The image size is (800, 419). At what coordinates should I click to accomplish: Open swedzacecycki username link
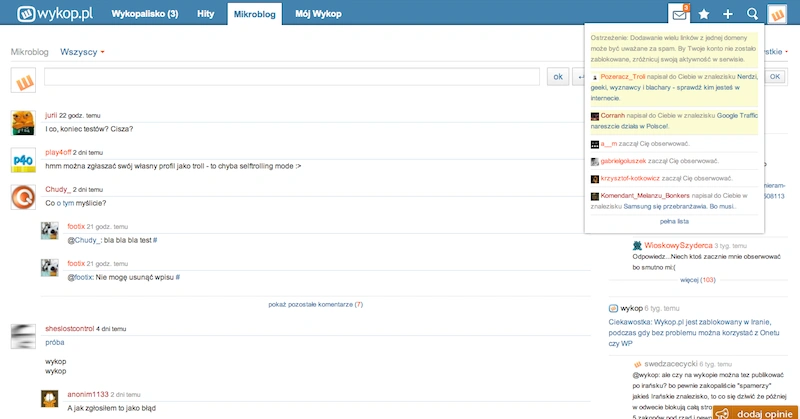(670, 364)
